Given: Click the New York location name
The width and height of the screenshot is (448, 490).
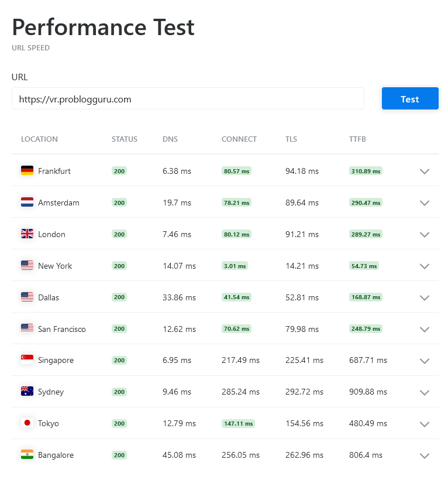Looking at the screenshot, I should [x=55, y=266].
